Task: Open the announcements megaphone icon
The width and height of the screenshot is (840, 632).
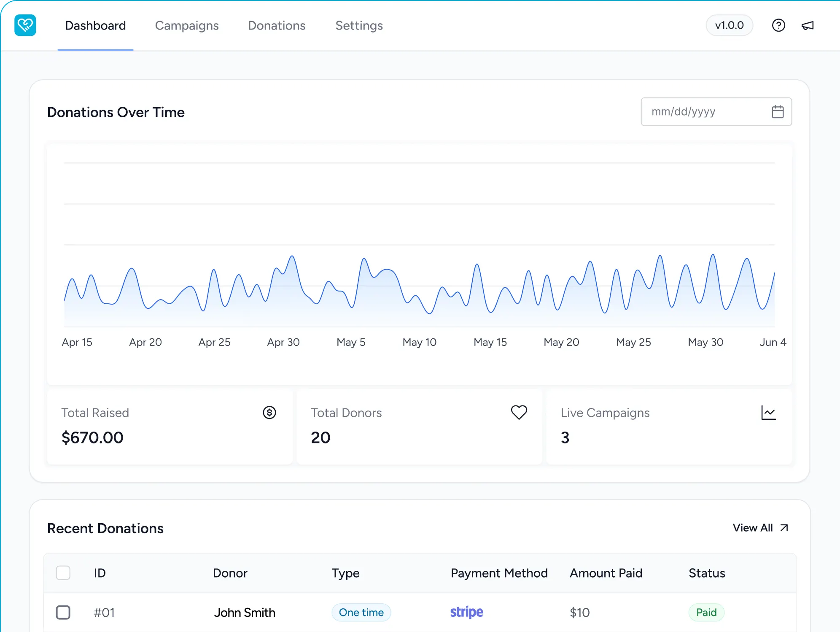Action: click(808, 26)
